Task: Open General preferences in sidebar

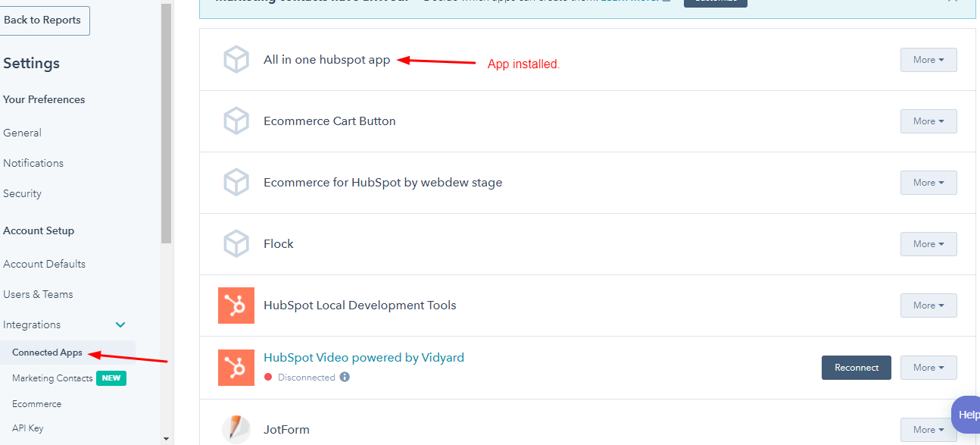Action: click(22, 133)
